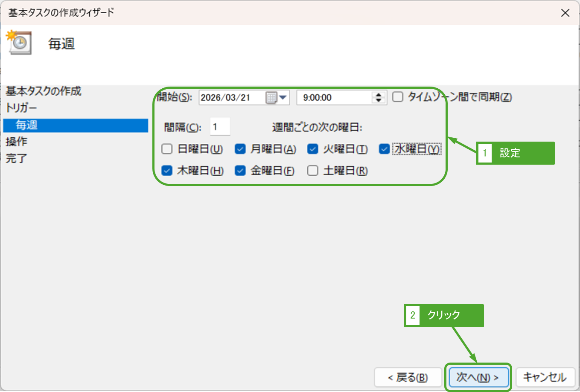Increase start time with up spinner arrow
Viewport: 580px width, 392px height.
[378, 95]
